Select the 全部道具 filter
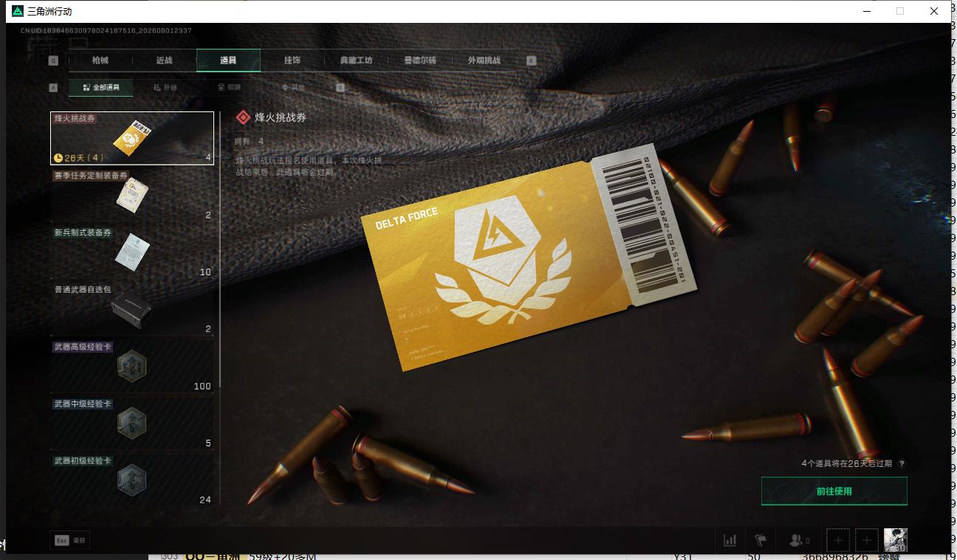 100,88
